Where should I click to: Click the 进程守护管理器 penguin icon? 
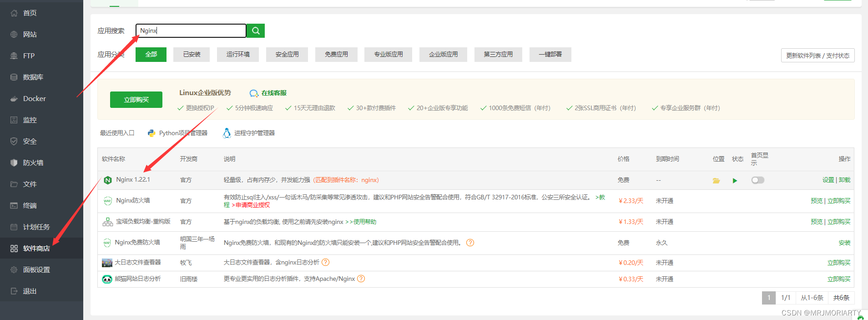[227, 133]
